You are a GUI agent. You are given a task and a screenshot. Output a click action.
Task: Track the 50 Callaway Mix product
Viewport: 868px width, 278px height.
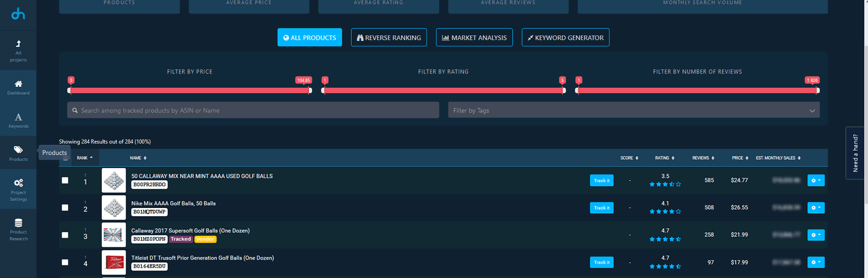tap(602, 181)
